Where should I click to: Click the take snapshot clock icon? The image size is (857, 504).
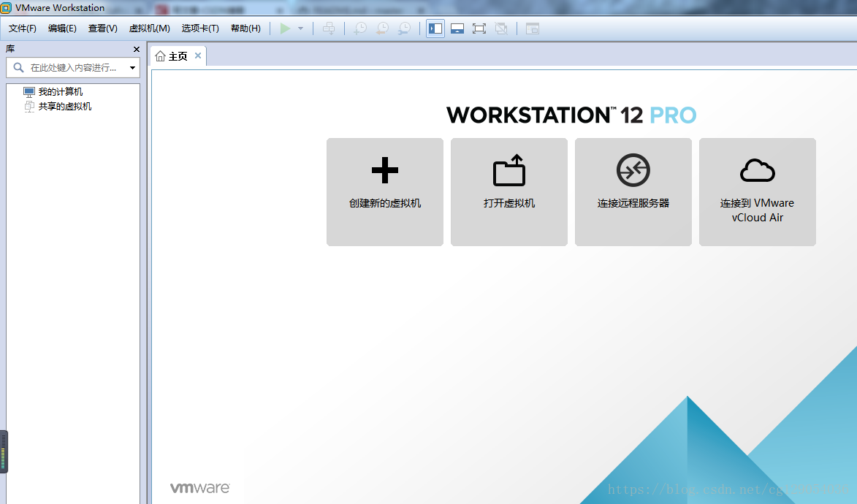tap(360, 28)
